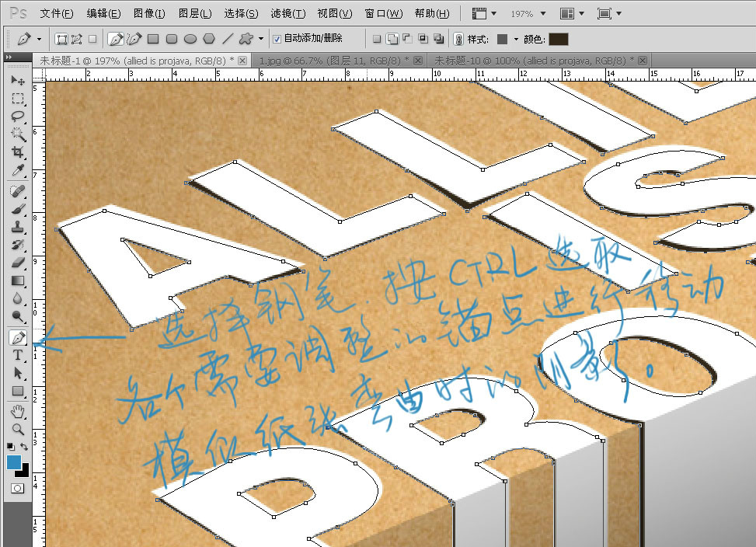Choose the Custom Shape option
The image size is (756, 547).
coord(246,39)
